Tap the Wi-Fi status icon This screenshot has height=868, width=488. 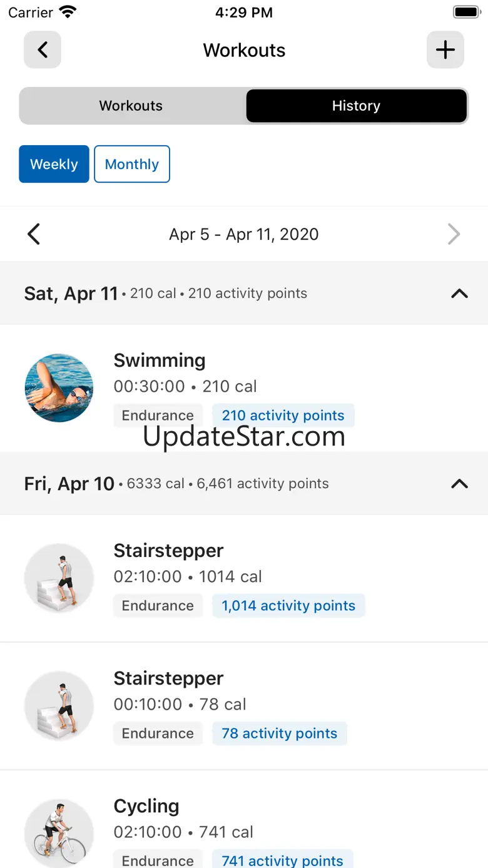tap(67, 13)
